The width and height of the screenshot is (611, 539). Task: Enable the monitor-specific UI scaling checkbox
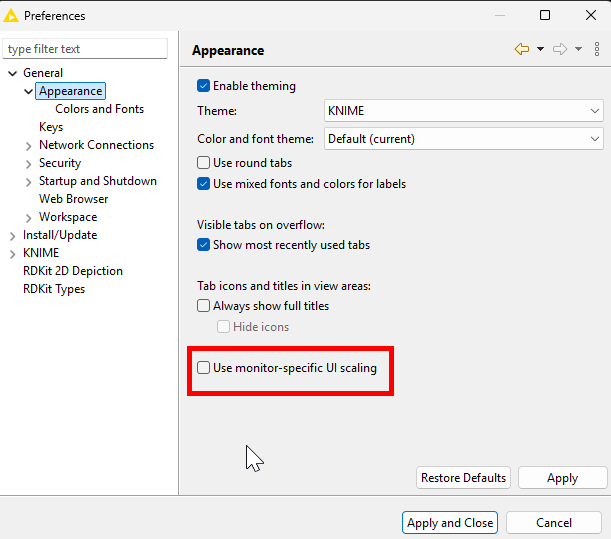[204, 368]
